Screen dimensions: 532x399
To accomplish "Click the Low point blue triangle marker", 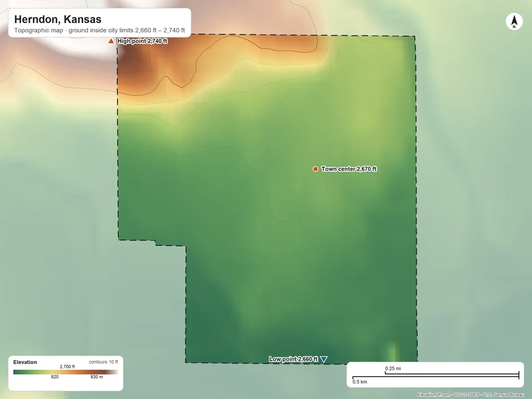I will click(324, 360).
